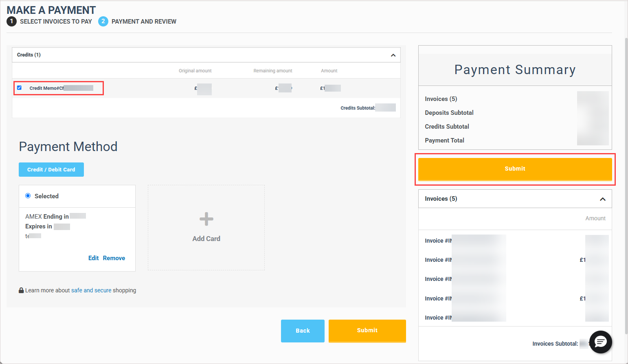This screenshot has height=364, width=628.
Task: Open the safe and secure link
Action: click(91, 290)
